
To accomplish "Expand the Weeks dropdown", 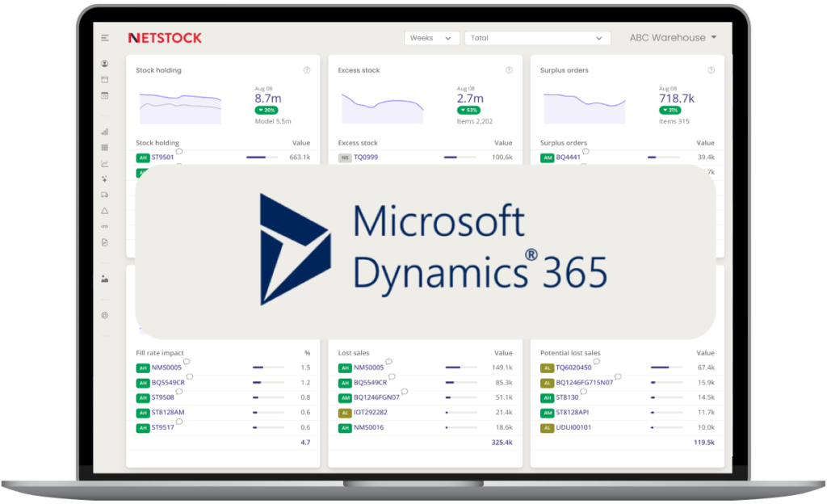I will 431,37.
